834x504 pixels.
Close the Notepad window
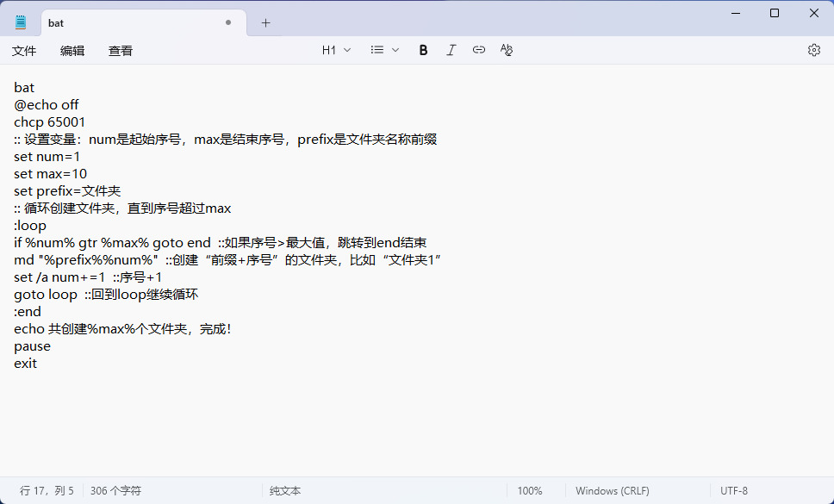pyautogui.click(x=814, y=13)
